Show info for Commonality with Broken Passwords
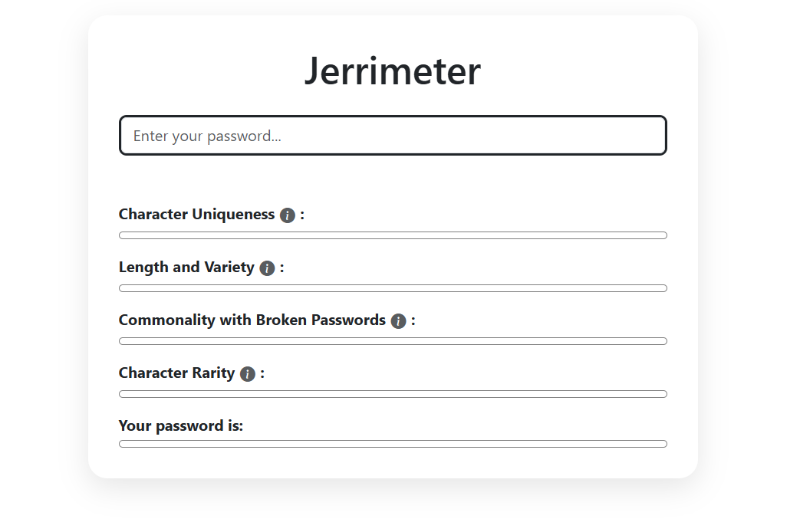 pyautogui.click(x=398, y=321)
